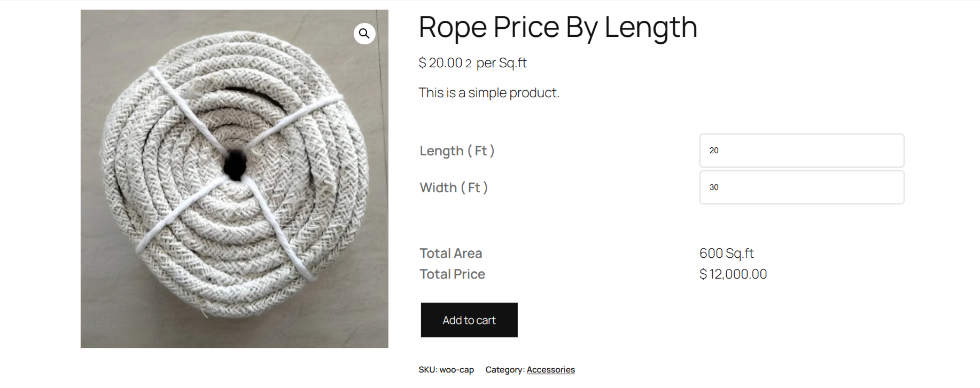Click the Width (Ft) label

pyautogui.click(x=453, y=188)
